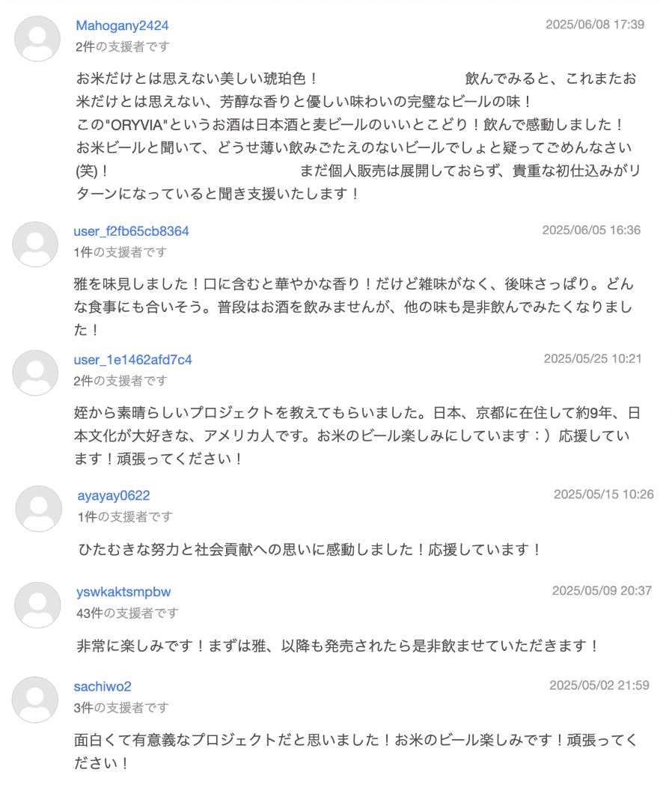Click 1件の支援者です under ayayay0622
The width and height of the screenshot is (672, 793).
coord(125,517)
